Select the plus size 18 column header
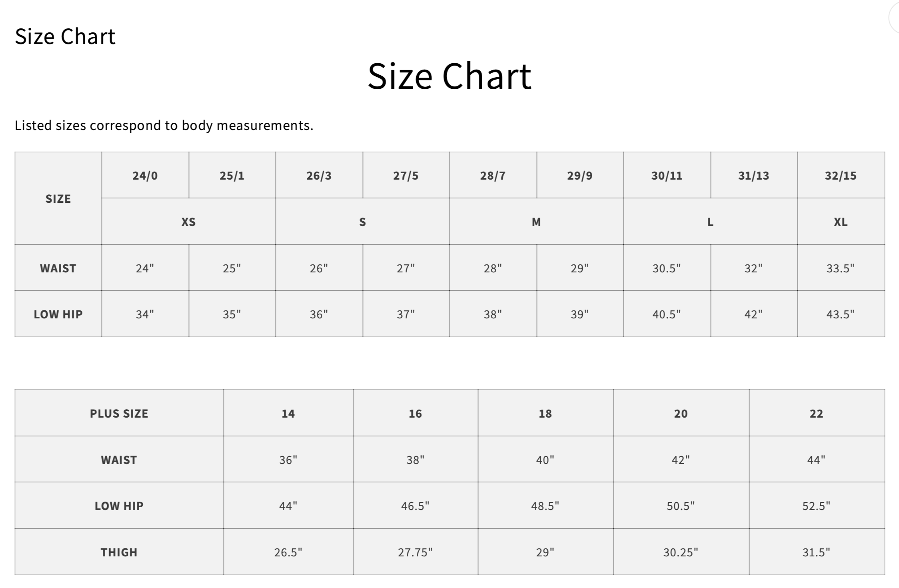Screen dimensions: 899x588 (545, 413)
